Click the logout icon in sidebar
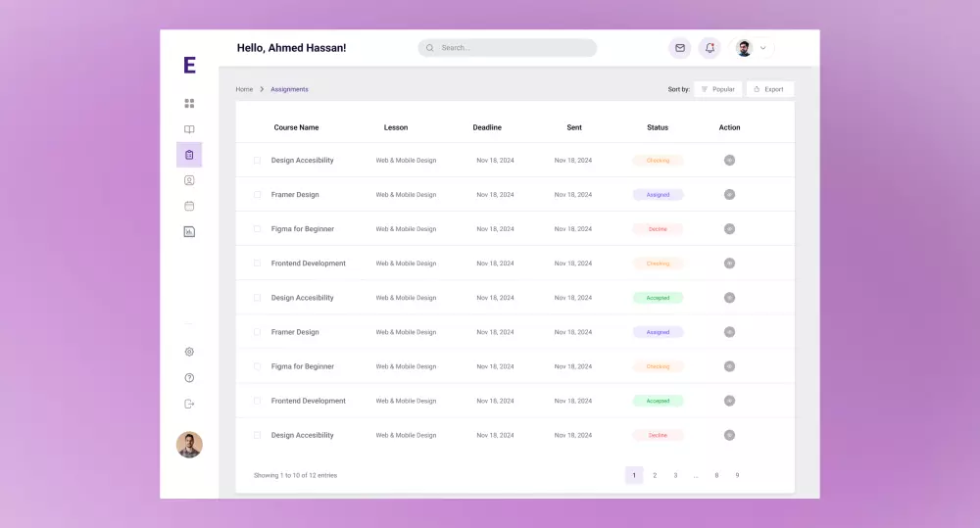Screen dimensions: 980x528 pyautogui.click(x=189, y=405)
